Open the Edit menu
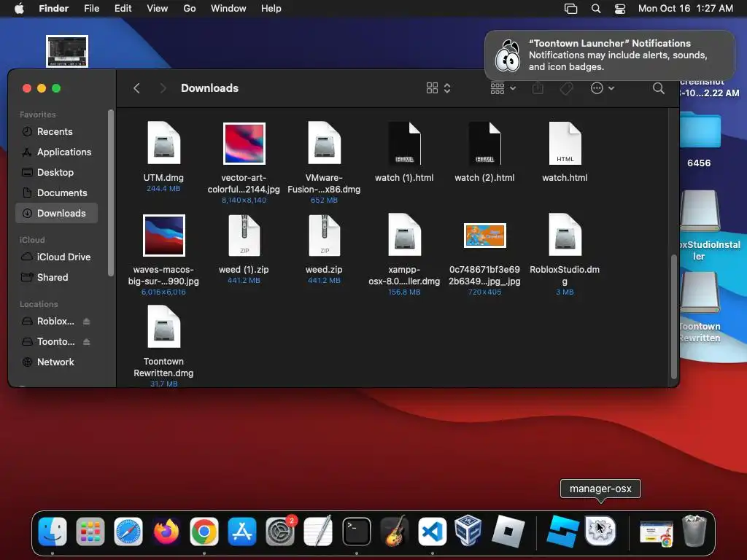Viewport: 747px width, 560px height. click(x=123, y=9)
